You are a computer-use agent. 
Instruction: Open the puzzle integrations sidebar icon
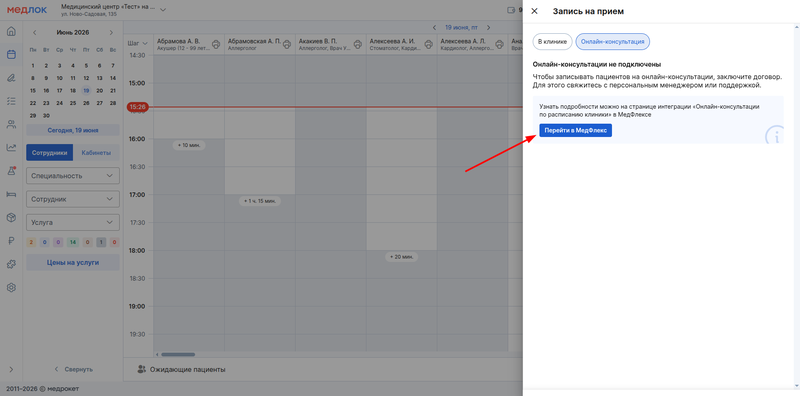[11, 264]
